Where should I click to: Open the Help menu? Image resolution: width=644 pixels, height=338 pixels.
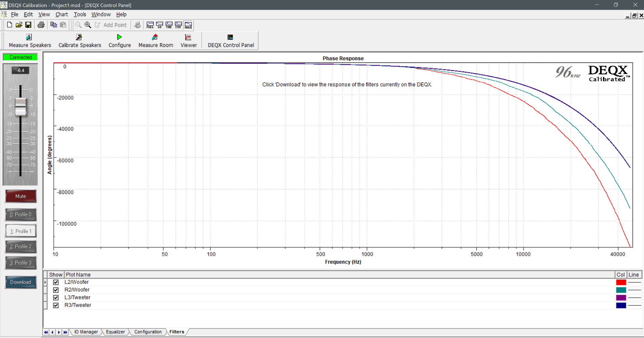tap(121, 14)
